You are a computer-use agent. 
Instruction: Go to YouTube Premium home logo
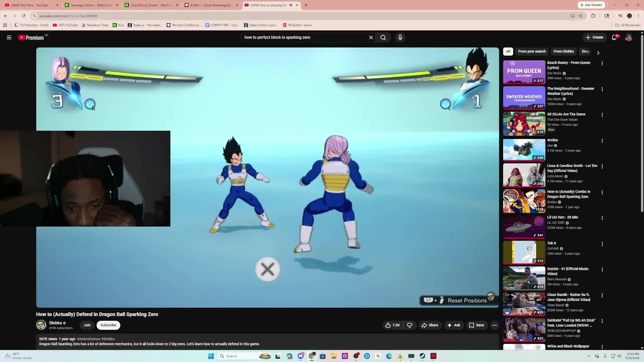(x=31, y=37)
